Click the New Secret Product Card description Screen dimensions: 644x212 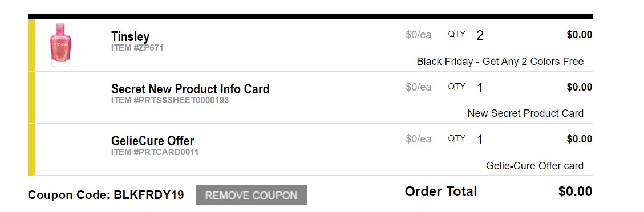[525, 113]
